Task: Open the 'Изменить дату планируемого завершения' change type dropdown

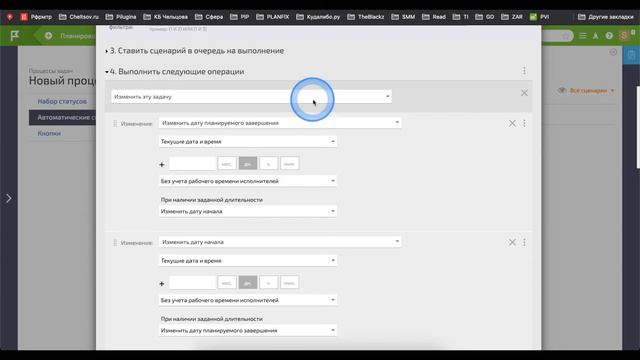Action: pos(280,123)
